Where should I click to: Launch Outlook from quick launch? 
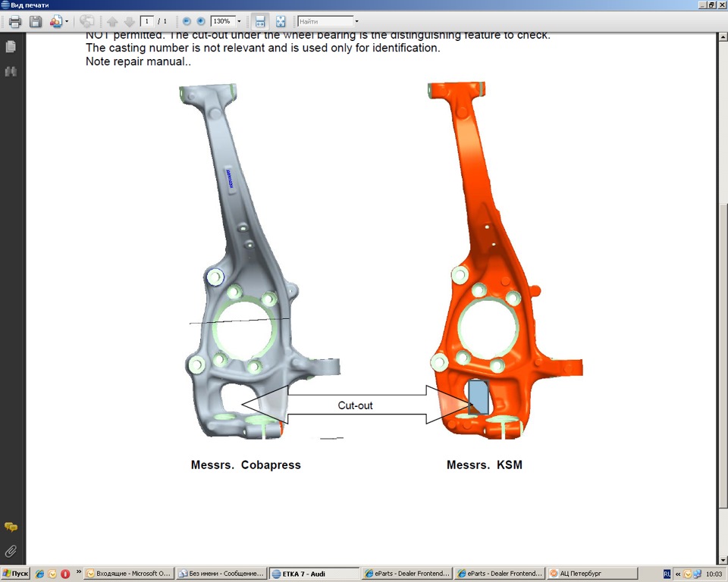52,574
